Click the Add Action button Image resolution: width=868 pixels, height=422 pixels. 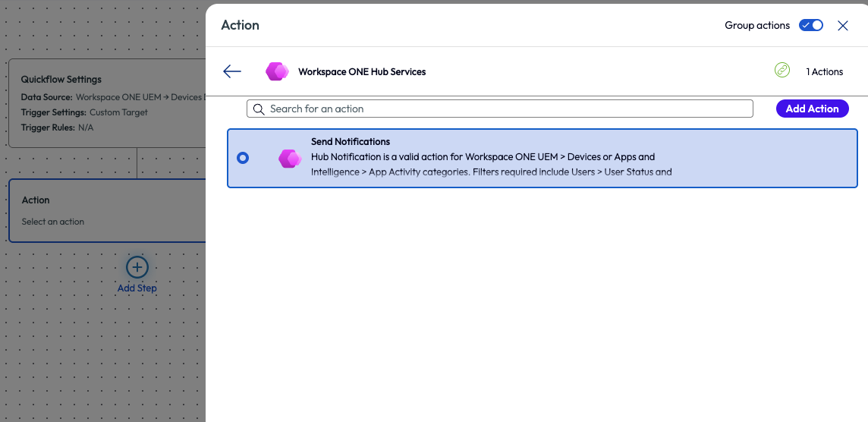(812, 109)
